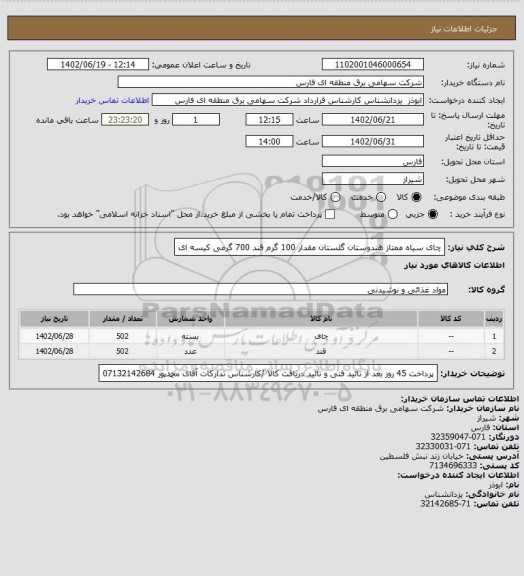This screenshot has height=576, width=524.
Task: Click the بسته unit cell
Action: pyautogui.click(x=191, y=336)
